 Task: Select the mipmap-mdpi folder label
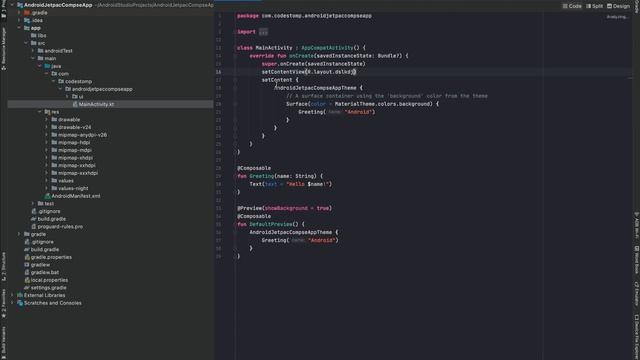click(x=75, y=150)
